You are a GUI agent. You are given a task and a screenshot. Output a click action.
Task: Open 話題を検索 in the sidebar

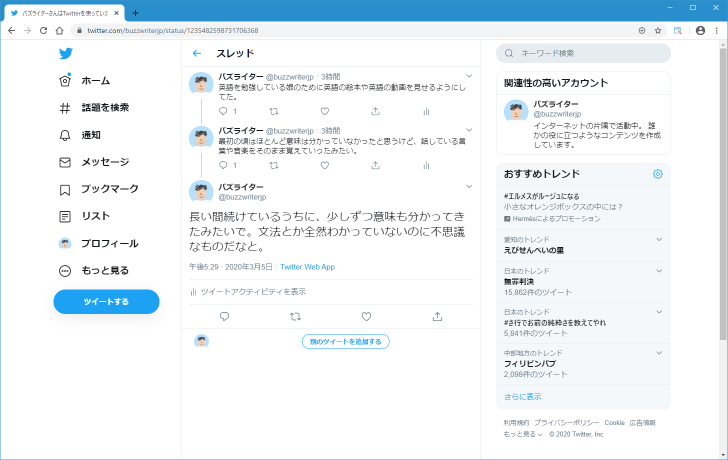94,108
